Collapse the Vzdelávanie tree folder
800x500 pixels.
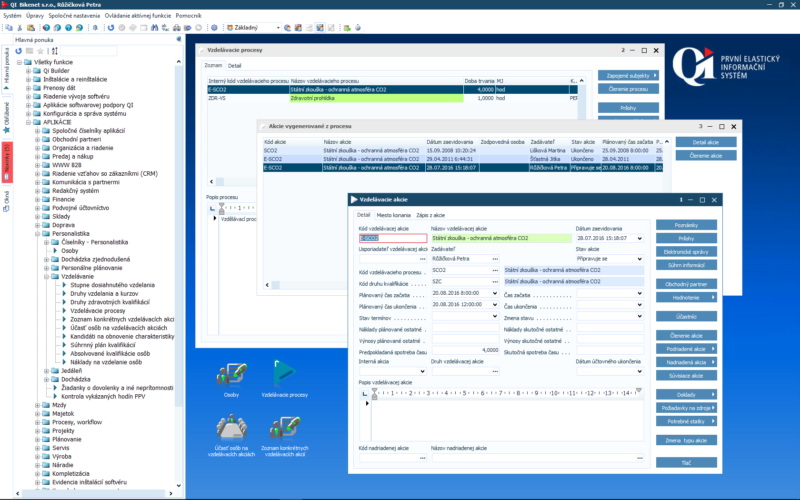[x=45, y=276]
